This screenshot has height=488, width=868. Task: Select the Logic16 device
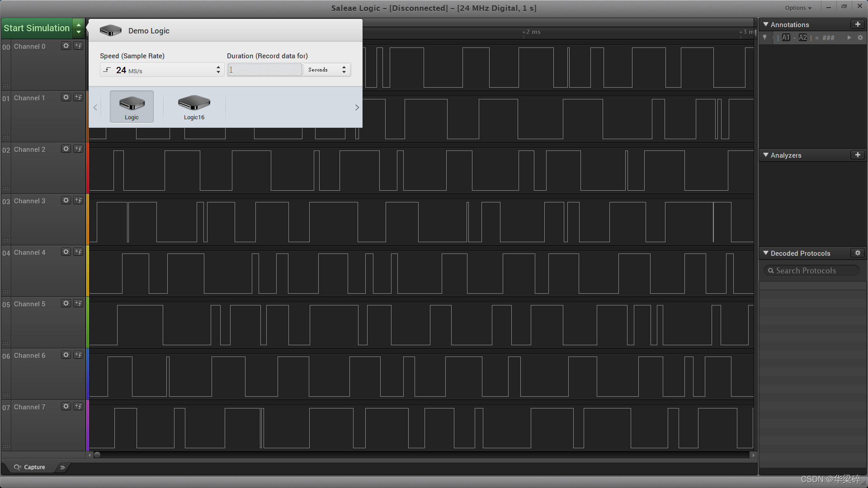click(x=194, y=107)
